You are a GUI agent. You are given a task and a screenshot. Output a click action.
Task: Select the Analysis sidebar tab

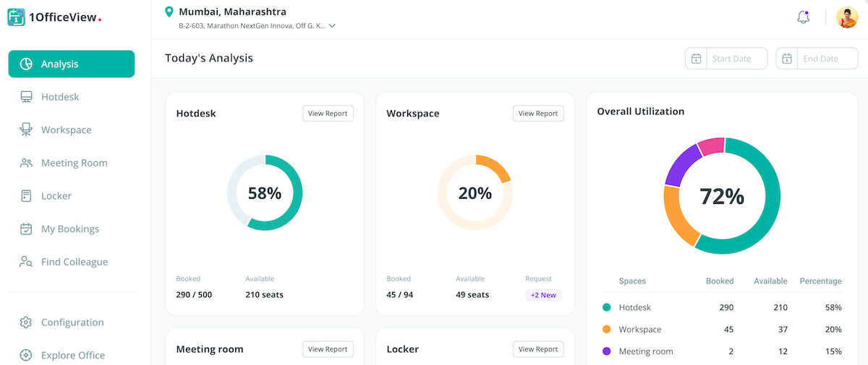pyautogui.click(x=71, y=64)
